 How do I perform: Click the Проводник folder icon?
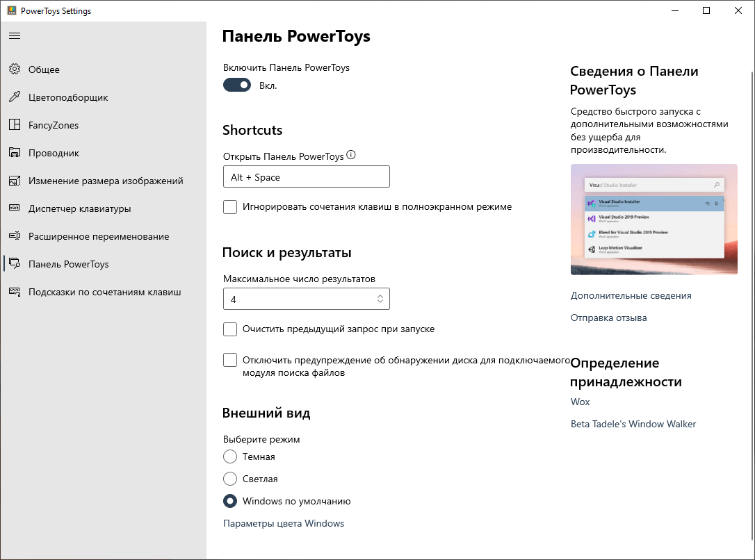[15, 153]
